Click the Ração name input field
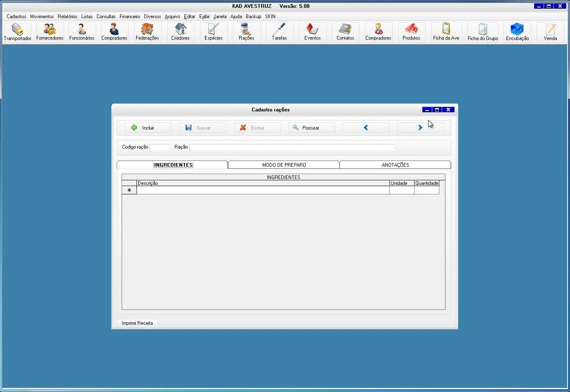Image resolution: width=570 pixels, height=392 pixels. (292, 147)
